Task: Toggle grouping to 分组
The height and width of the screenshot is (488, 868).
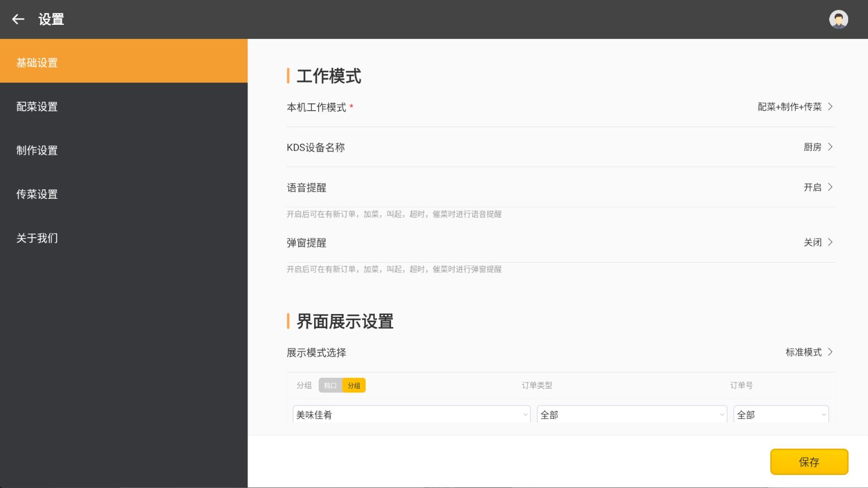Action: (354, 385)
